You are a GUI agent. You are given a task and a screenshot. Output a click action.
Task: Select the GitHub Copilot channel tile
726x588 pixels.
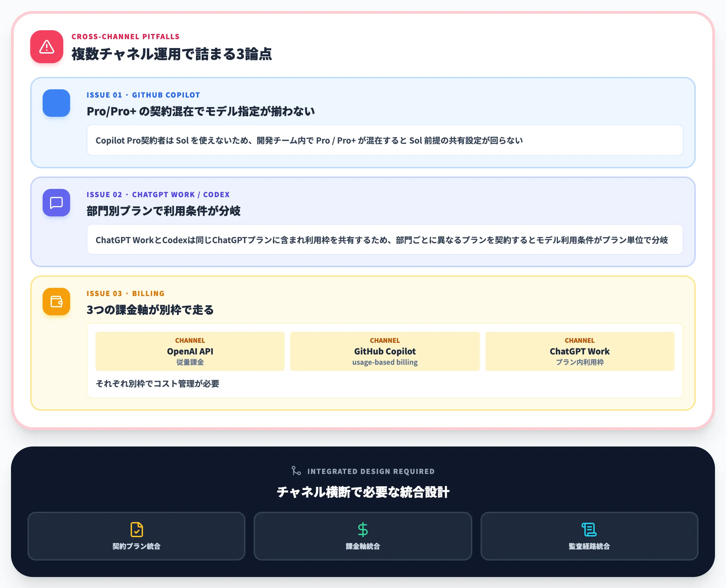(x=385, y=351)
